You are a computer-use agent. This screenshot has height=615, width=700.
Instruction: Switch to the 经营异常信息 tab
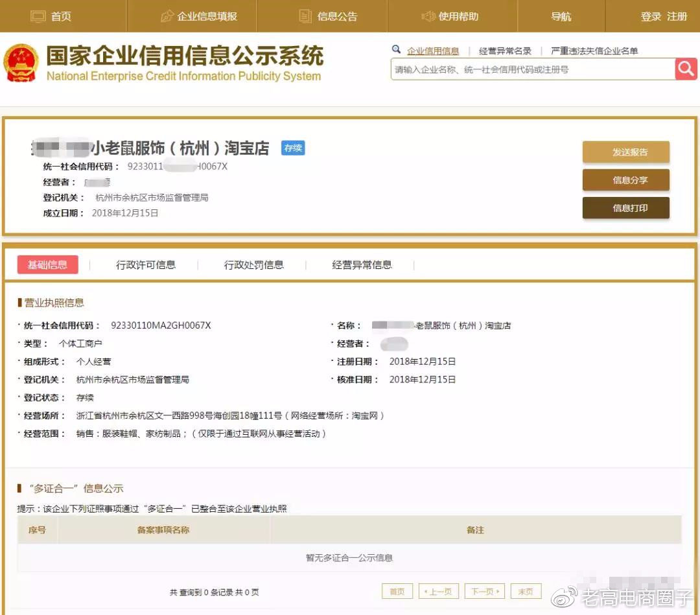click(x=362, y=264)
